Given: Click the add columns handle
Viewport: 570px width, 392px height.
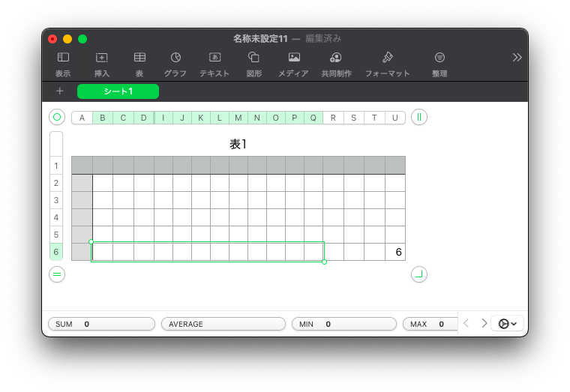Looking at the screenshot, I should pyautogui.click(x=419, y=117).
